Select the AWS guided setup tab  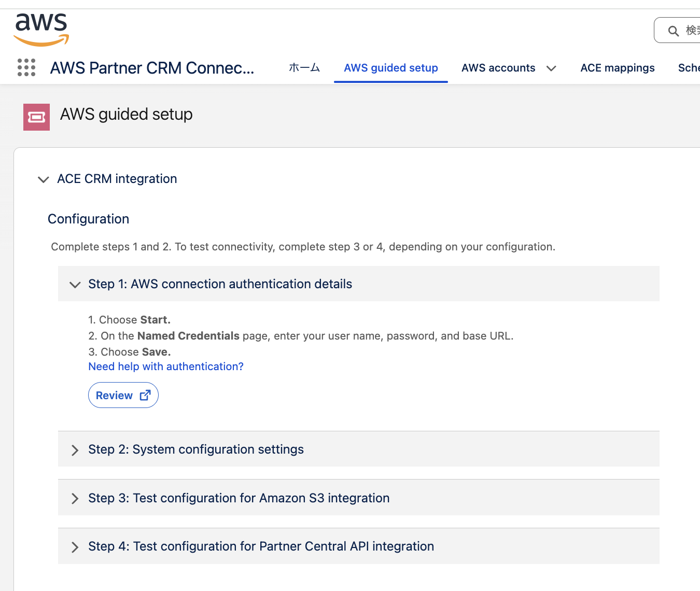[x=391, y=68]
